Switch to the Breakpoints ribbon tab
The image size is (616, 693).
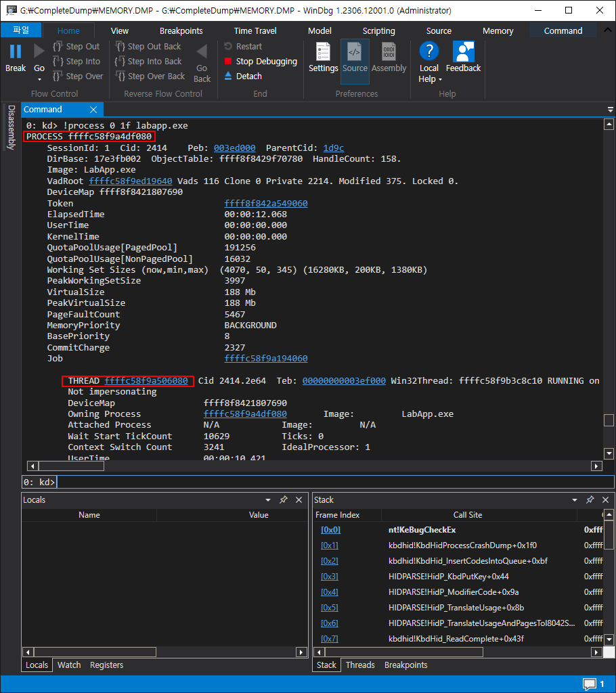(181, 31)
